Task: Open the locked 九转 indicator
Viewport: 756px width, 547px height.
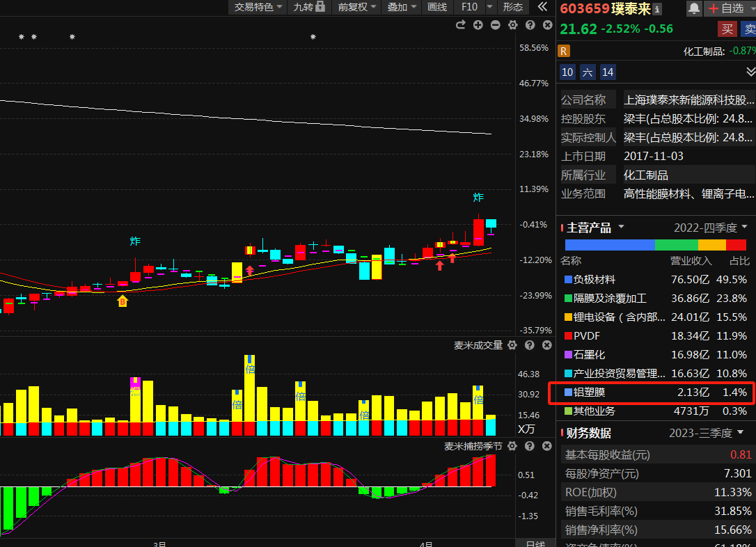Action: 309,7
